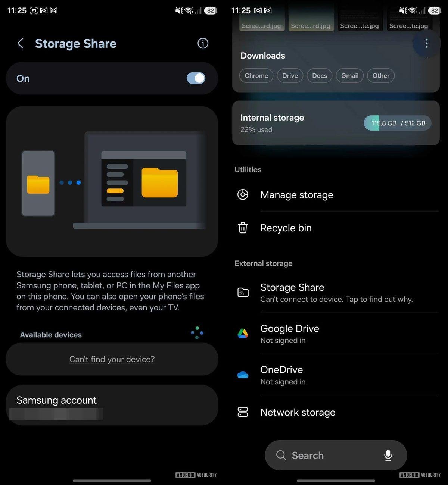
Task: Open the Manage storage utility
Action: [297, 195]
